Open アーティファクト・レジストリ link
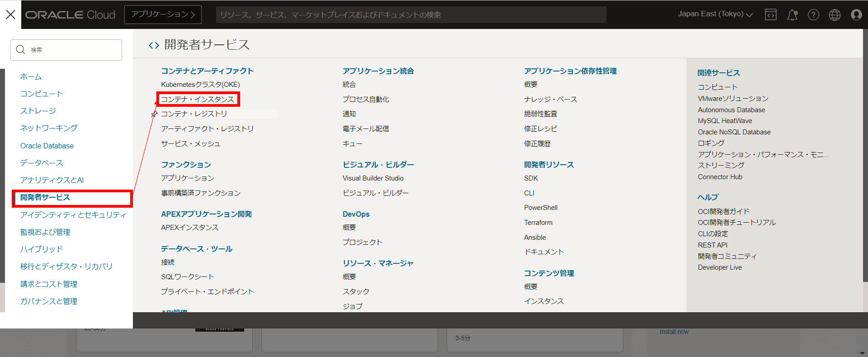 click(207, 129)
